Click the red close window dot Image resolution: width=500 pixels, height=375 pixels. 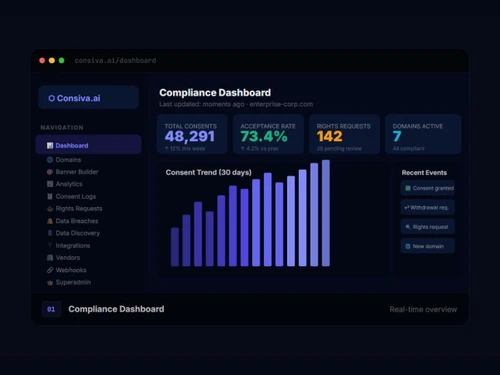[42, 60]
